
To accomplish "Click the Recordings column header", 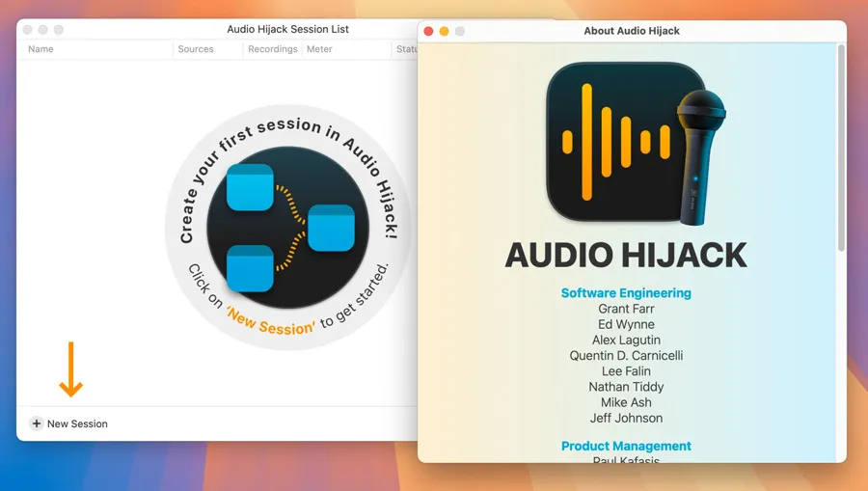I will click(x=272, y=49).
